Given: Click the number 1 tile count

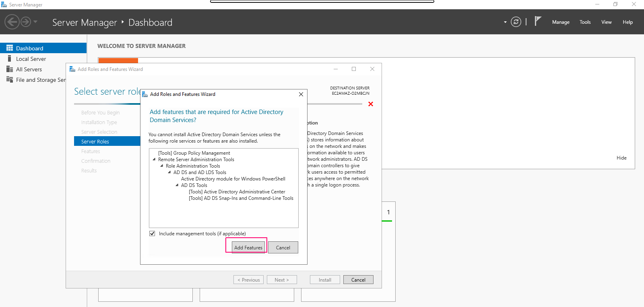Looking at the screenshot, I should [388, 212].
